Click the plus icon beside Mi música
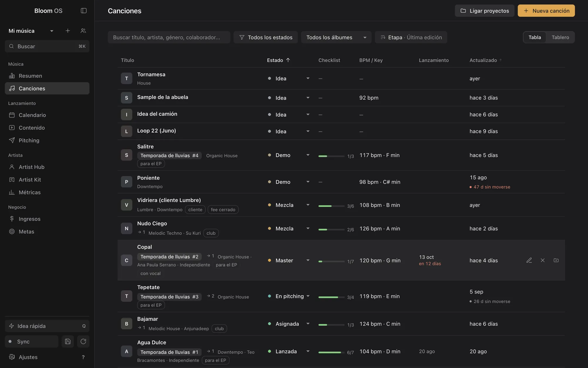 coord(68,31)
